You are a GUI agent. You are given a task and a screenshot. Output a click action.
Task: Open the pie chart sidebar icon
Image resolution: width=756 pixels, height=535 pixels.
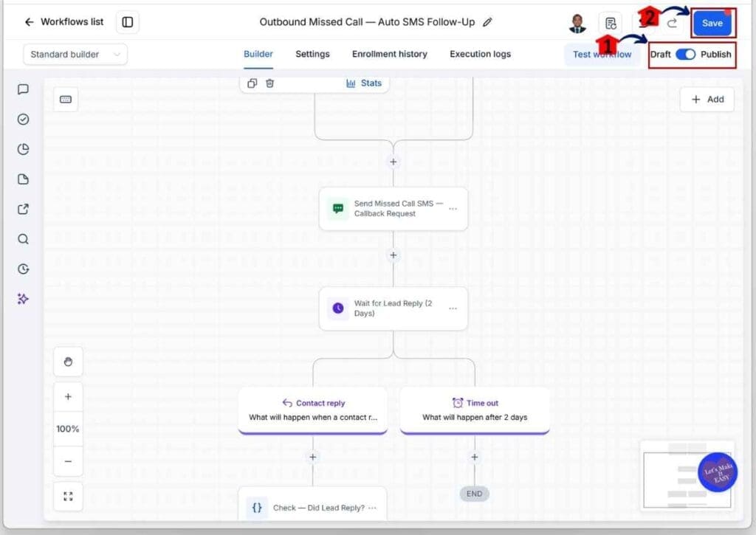tap(23, 149)
